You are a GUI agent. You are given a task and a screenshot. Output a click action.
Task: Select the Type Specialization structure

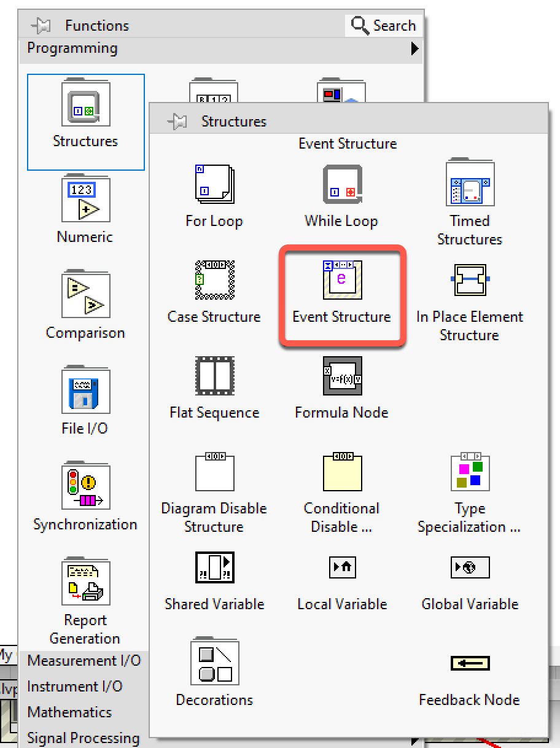tap(469, 471)
